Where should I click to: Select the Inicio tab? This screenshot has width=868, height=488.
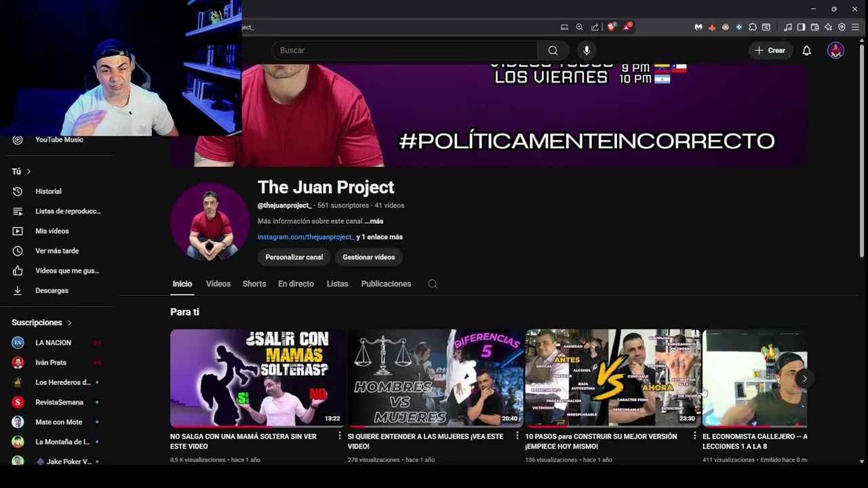182,284
